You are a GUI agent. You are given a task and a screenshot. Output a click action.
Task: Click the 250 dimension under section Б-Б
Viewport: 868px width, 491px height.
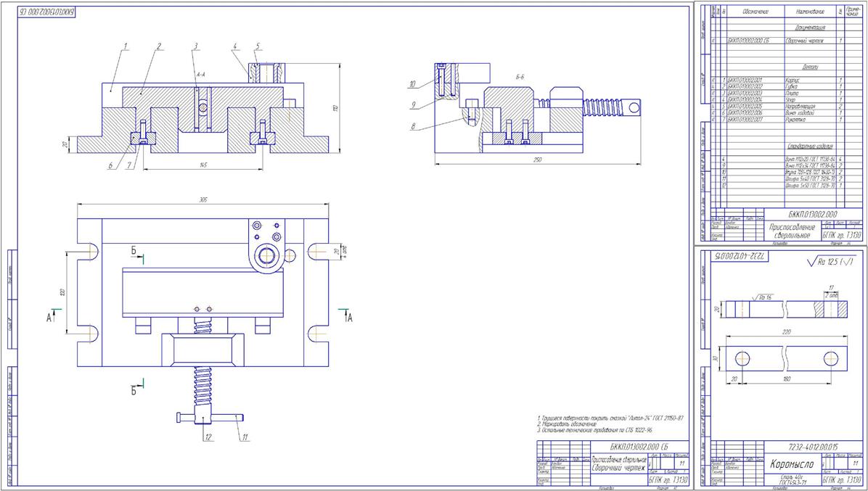coord(537,160)
